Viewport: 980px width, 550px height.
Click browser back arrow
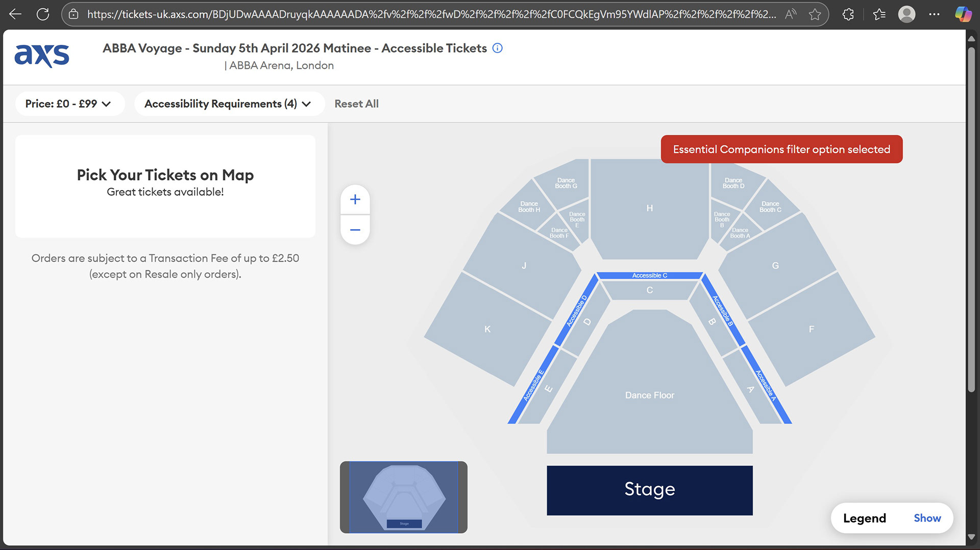coord(15,14)
